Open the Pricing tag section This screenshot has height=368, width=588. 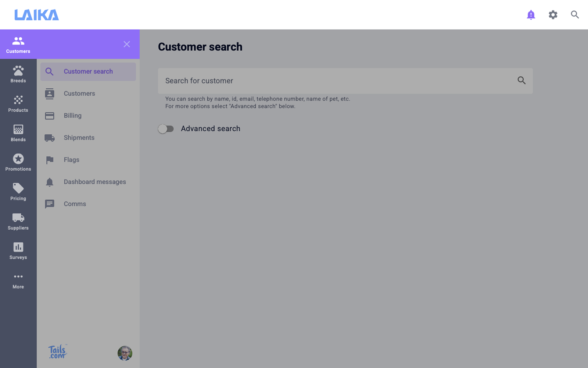tap(18, 192)
